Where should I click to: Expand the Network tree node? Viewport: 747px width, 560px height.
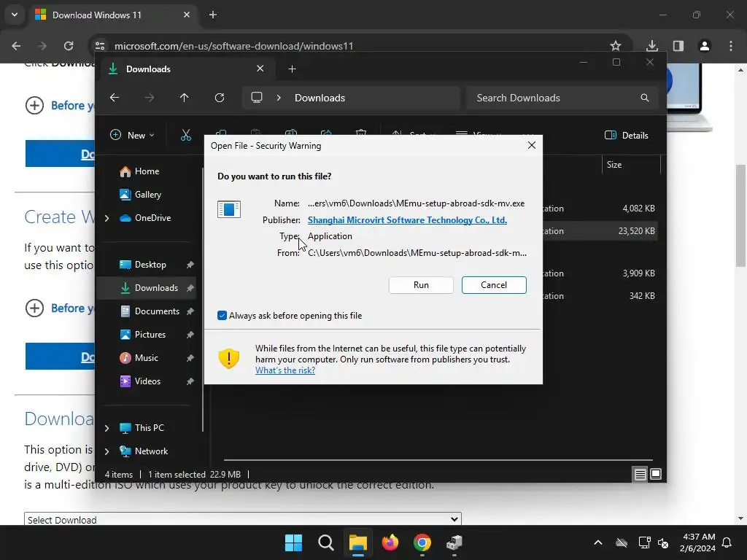point(107,451)
